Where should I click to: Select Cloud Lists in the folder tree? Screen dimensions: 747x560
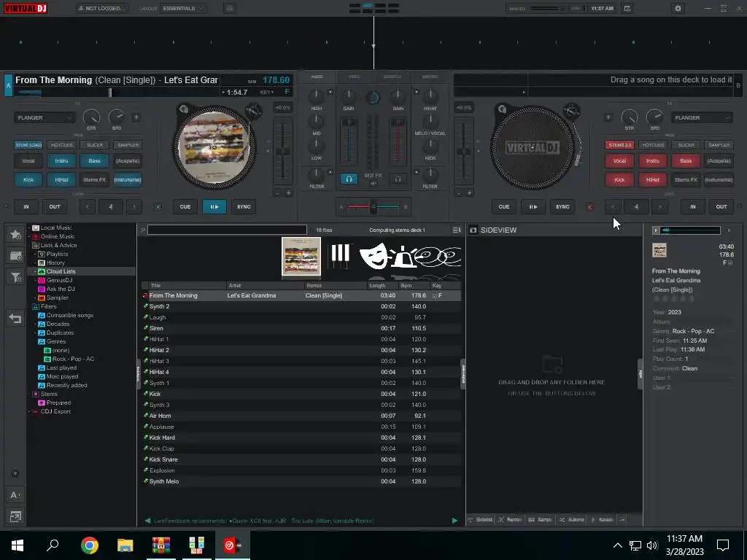pyautogui.click(x=61, y=271)
